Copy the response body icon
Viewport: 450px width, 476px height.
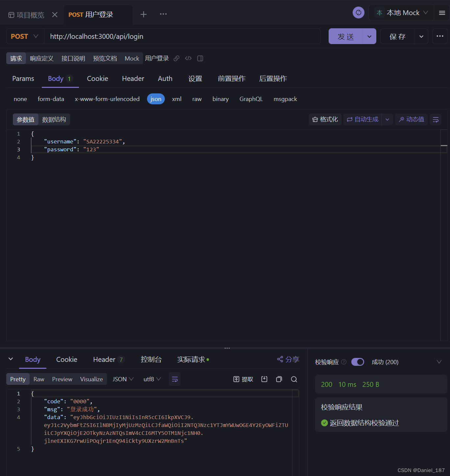(x=279, y=379)
